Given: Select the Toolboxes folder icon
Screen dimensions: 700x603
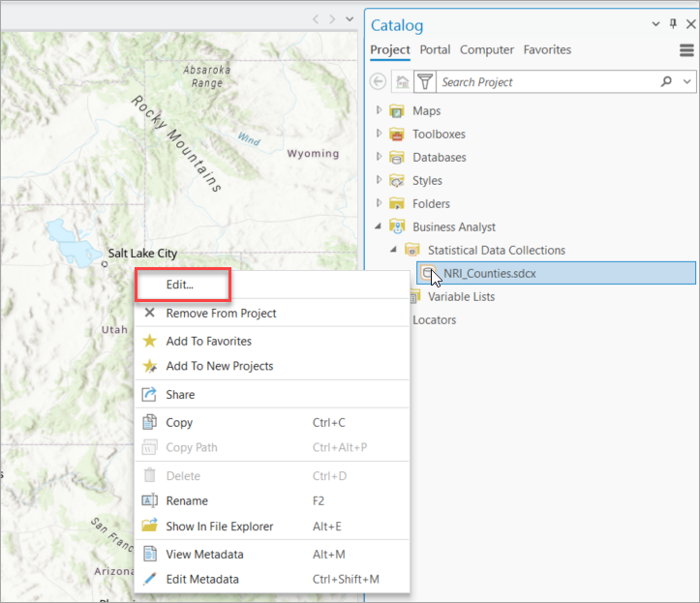Looking at the screenshot, I should (x=396, y=134).
